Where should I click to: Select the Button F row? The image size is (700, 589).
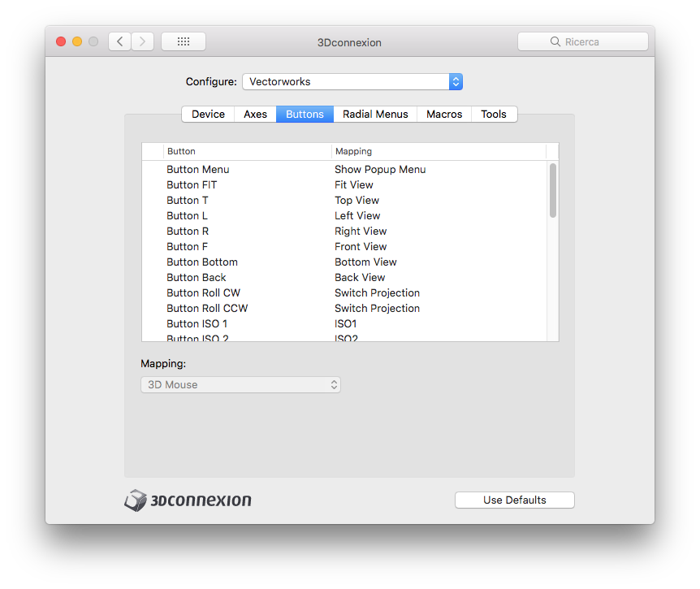point(344,246)
